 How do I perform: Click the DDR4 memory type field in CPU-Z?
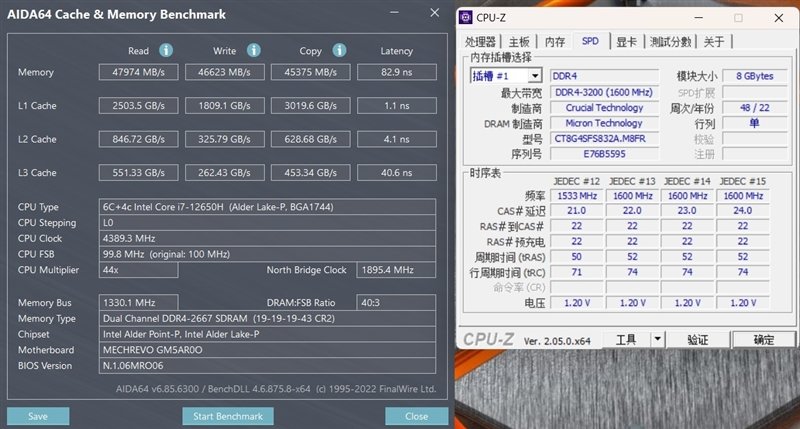pos(604,76)
